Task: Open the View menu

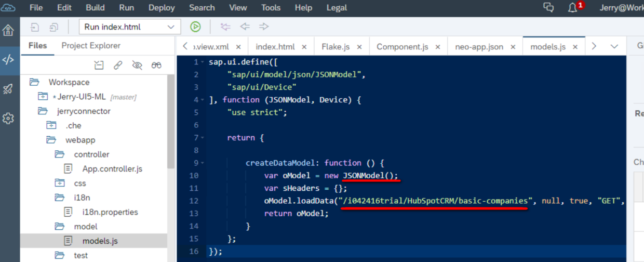Action: point(238,8)
